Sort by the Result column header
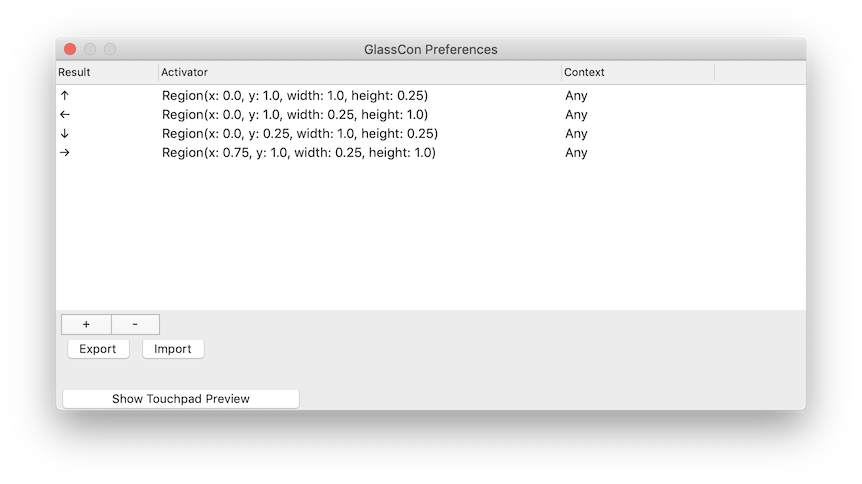 tap(107, 72)
